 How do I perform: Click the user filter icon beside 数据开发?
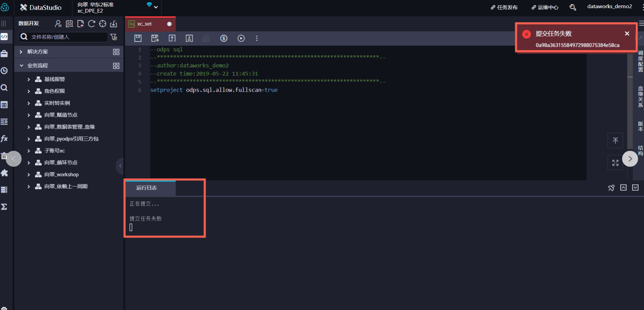click(x=58, y=24)
